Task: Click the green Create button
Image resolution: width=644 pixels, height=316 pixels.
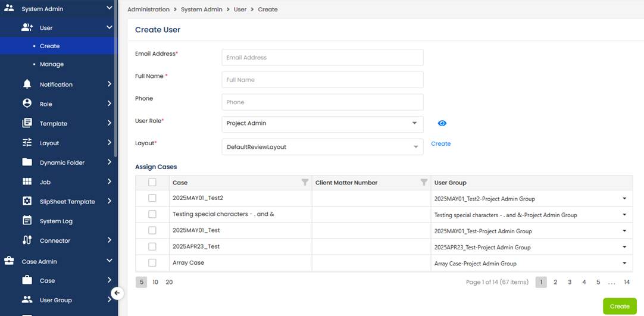Action: pos(620,306)
